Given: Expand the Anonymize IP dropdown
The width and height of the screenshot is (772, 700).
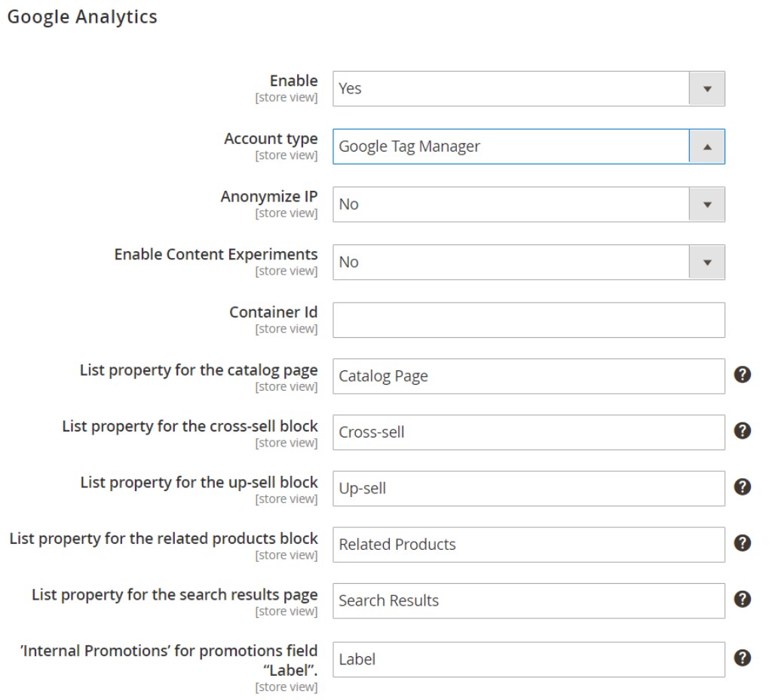Looking at the screenshot, I should pos(528,204).
